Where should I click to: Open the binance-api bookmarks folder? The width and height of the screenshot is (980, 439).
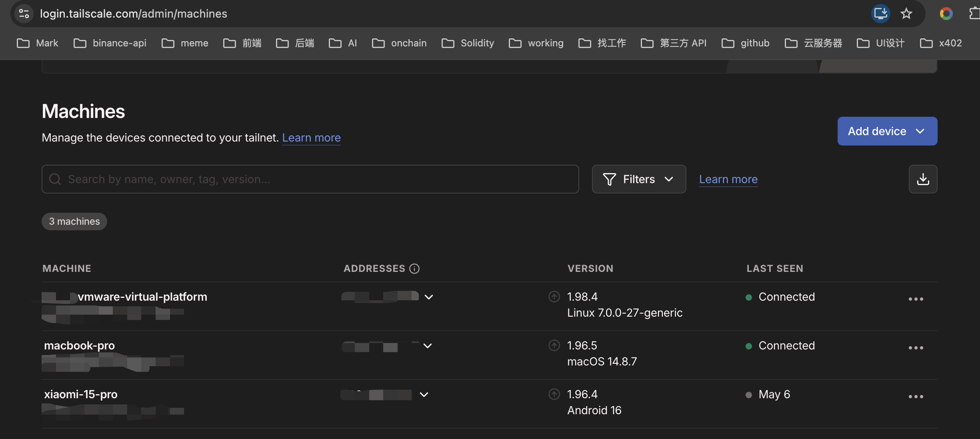[x=110, y=43]
